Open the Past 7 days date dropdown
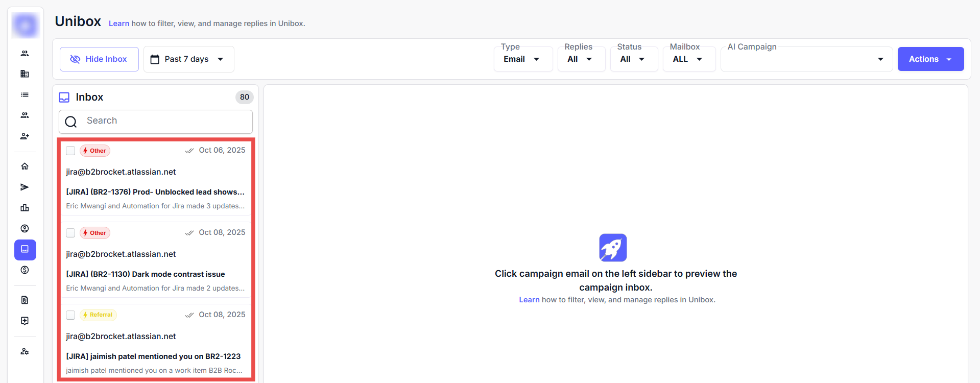Viewport: 980px width, 383px height. (188, 59)
